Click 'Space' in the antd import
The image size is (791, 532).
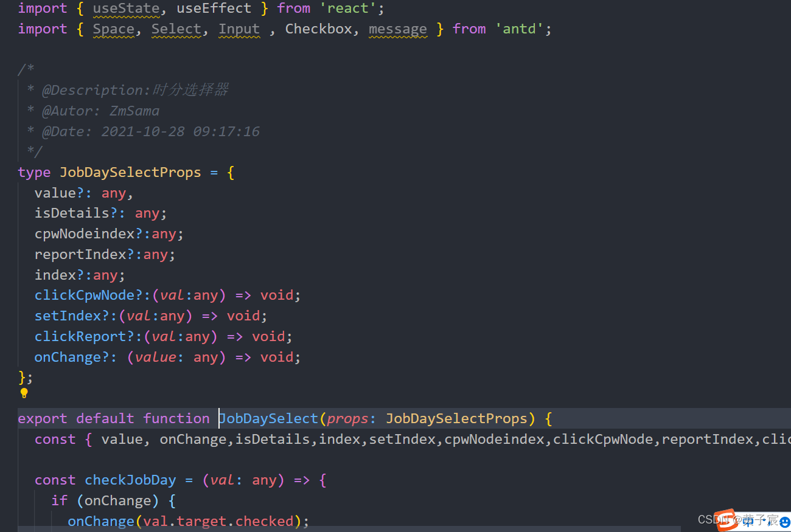click(x=114, y=29)
